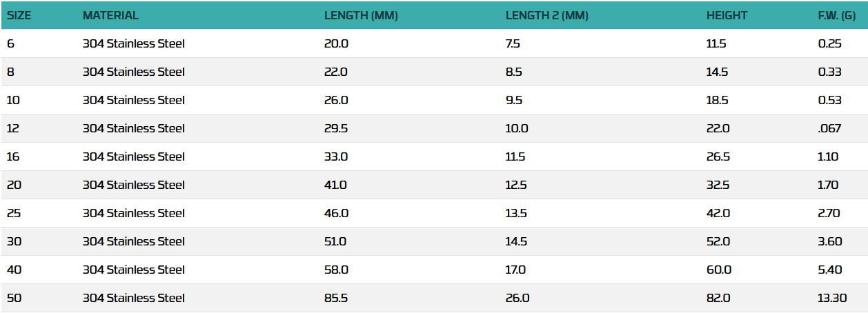Select the 17.0 Length 2 cell
868x313 pixels.
(515, 270)
